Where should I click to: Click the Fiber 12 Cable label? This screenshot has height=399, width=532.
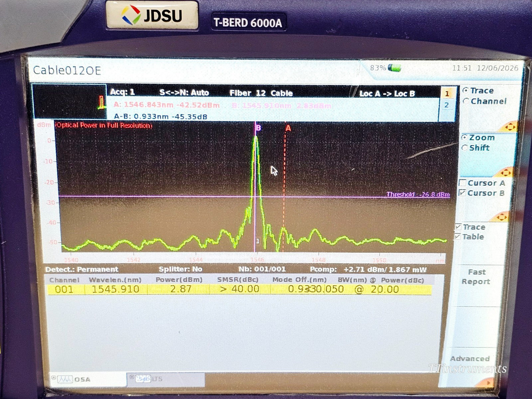tap(261, 93)
